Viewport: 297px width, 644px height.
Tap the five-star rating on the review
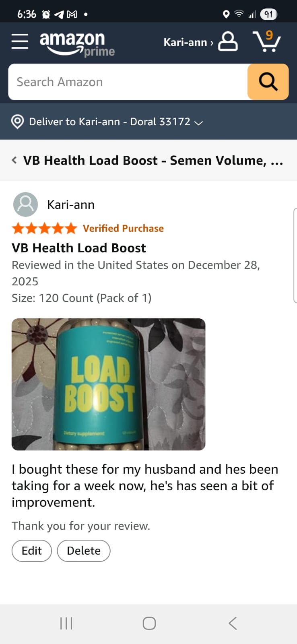coord(44,229)
